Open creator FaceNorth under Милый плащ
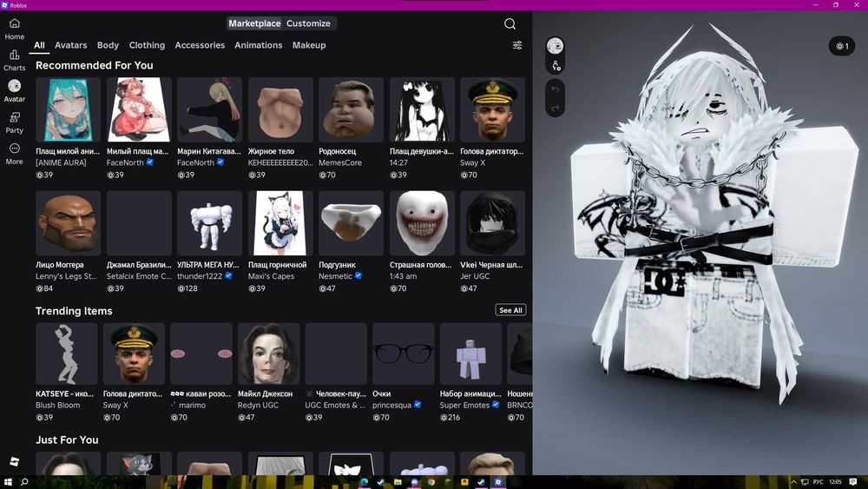The image size is (868, 489). coord(125,162)
